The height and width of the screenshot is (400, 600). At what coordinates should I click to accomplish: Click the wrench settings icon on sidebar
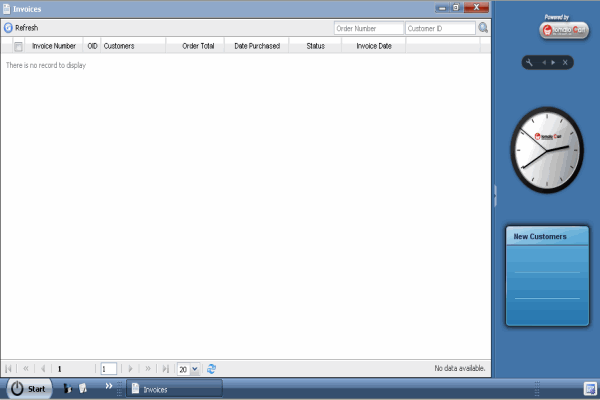[529, 63]
